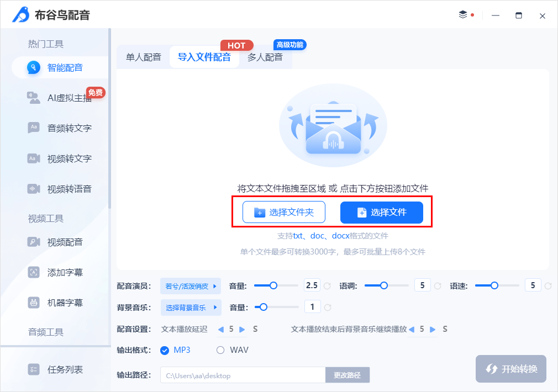Reset 语速 value with refresh icon
Viewport: 558px width, 392px height.
pyautogui.click(x=548, y=285)
